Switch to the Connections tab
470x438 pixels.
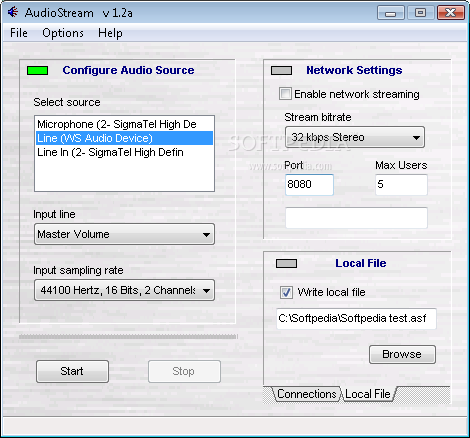307,394
